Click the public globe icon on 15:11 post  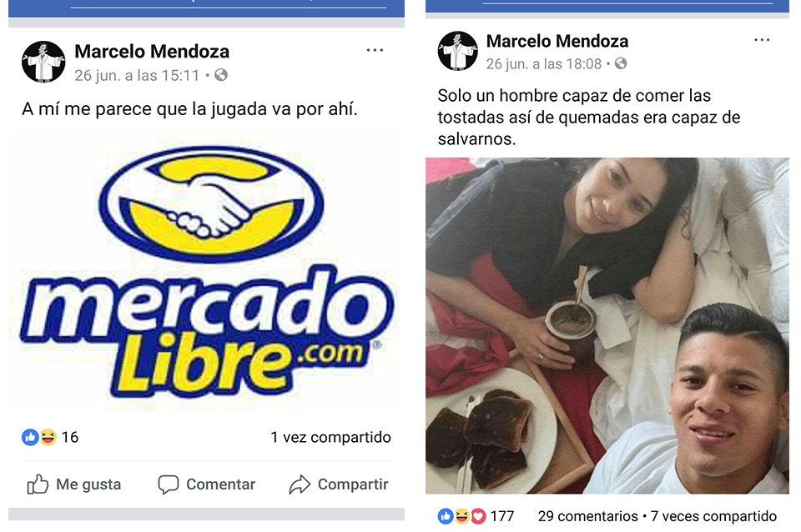(220, 75)
